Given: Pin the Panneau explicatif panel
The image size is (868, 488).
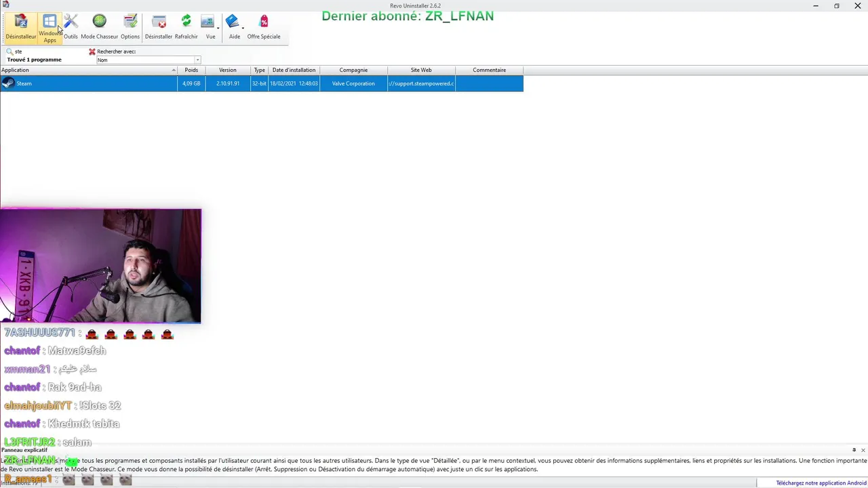Looking at the screenshot, I should tap(854, 450).
